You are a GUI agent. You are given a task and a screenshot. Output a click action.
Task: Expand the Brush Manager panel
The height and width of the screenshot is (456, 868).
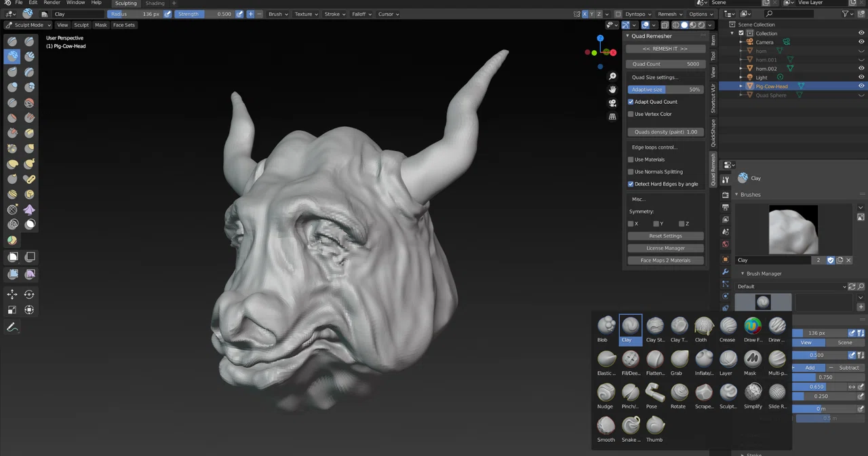pyautogui.click(x=764, y=273)
